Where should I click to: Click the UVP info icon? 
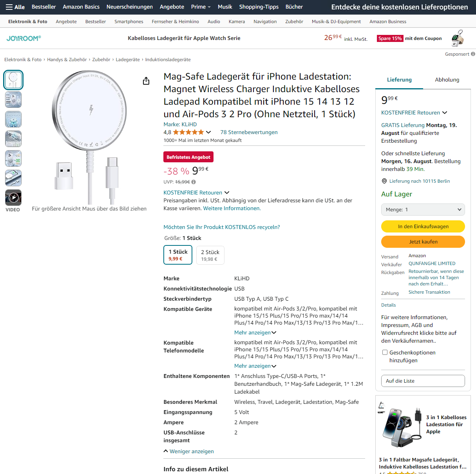pos(194,182)
